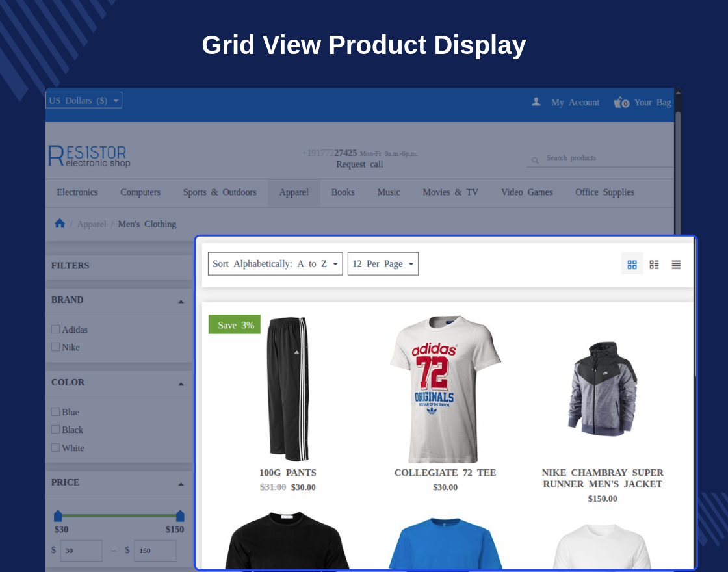Open the shopping bag icon
Image resolution: width=728 pixels, height=572 pixels.
pos(621,101)
